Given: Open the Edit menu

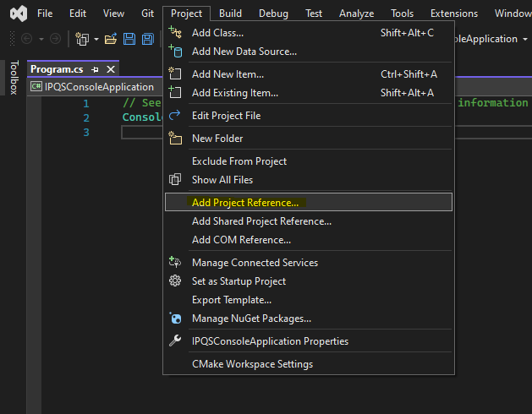Looking at the screenshot, I should (x=78, y=14).
